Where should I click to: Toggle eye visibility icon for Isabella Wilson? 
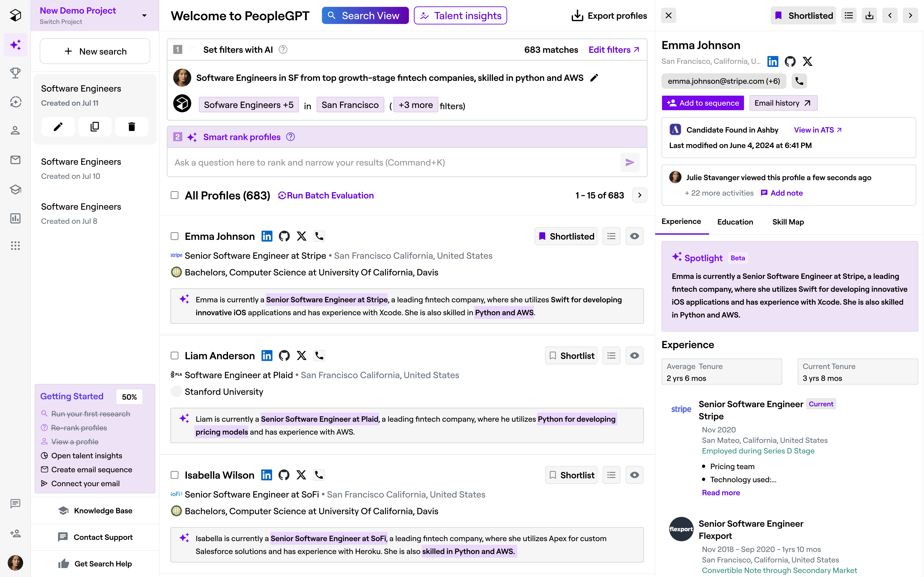[x=634, y=475]
